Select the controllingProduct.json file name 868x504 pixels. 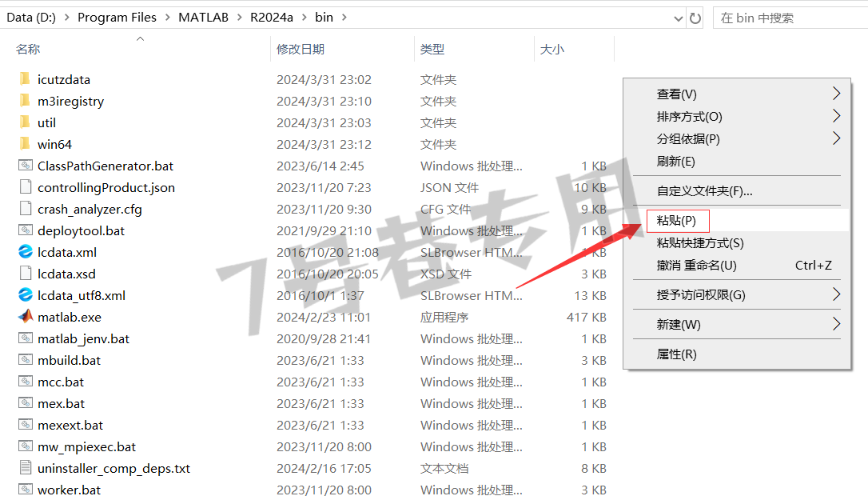point(106,188)
